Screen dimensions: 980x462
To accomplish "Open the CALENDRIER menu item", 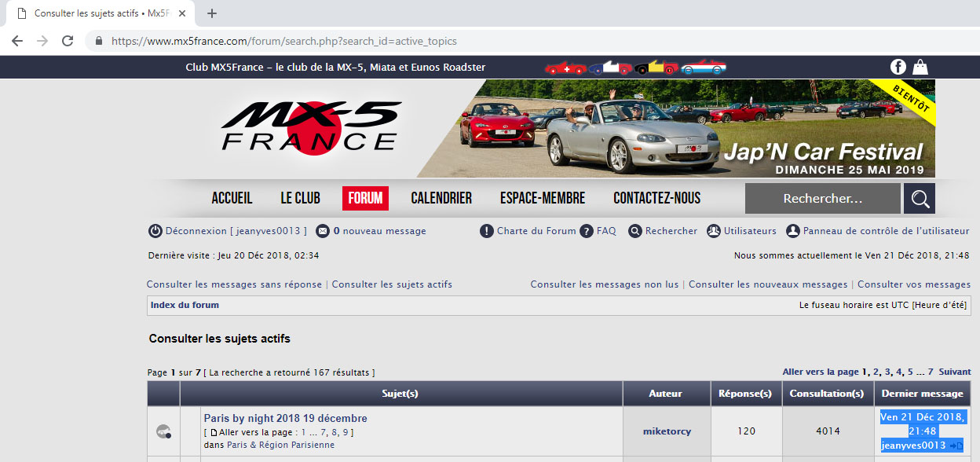I will point(441,198).
